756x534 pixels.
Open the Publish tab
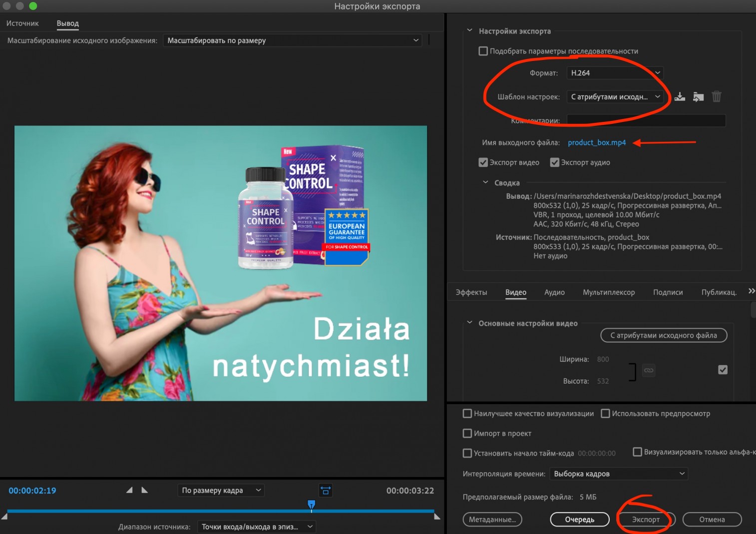click(719, 292)
